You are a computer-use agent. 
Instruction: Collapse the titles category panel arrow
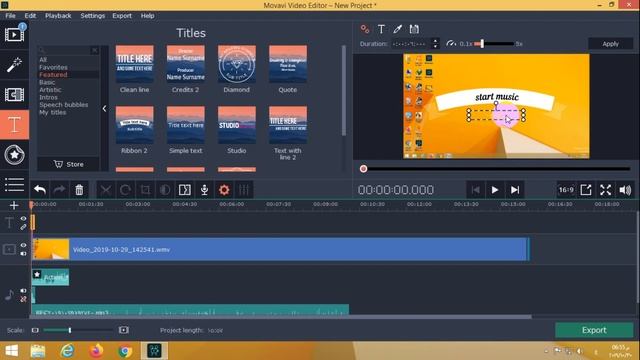[x=104, y=109]
